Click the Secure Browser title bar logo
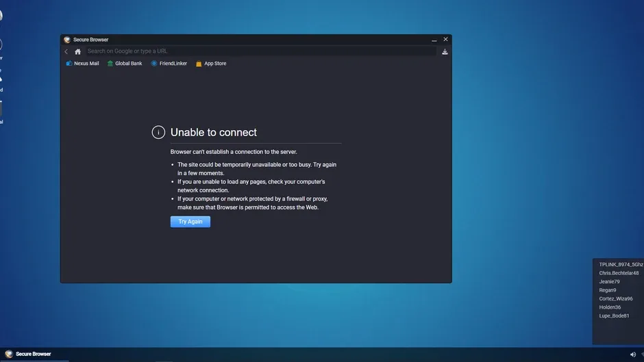The width and height of the screenshot is (644, 362). 67,40
